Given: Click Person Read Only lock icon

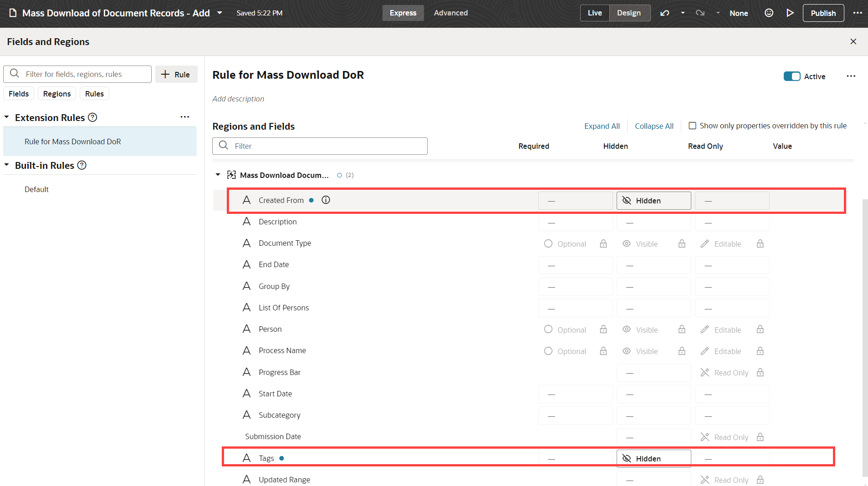Looking at the screenshot, I should [x=760, y=329].
